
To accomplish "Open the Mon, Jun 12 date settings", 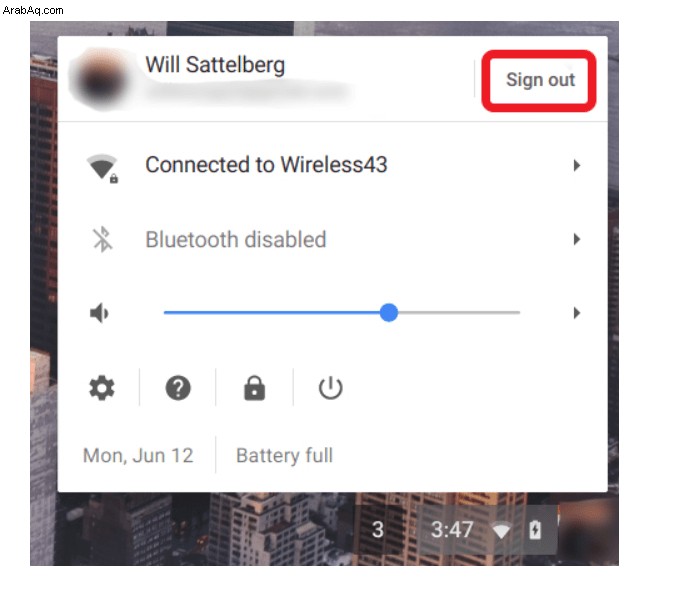I will click(x=138, y=455).
